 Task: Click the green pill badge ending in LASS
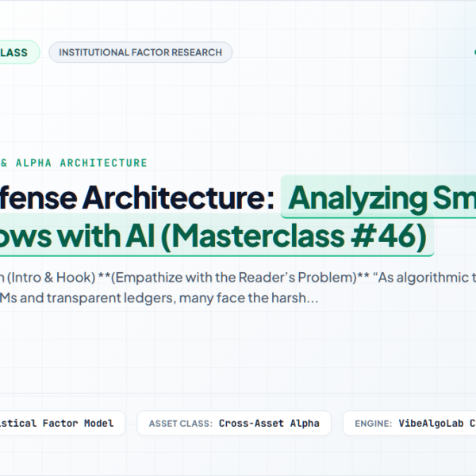pyautogui.click(x=19, y=52)
